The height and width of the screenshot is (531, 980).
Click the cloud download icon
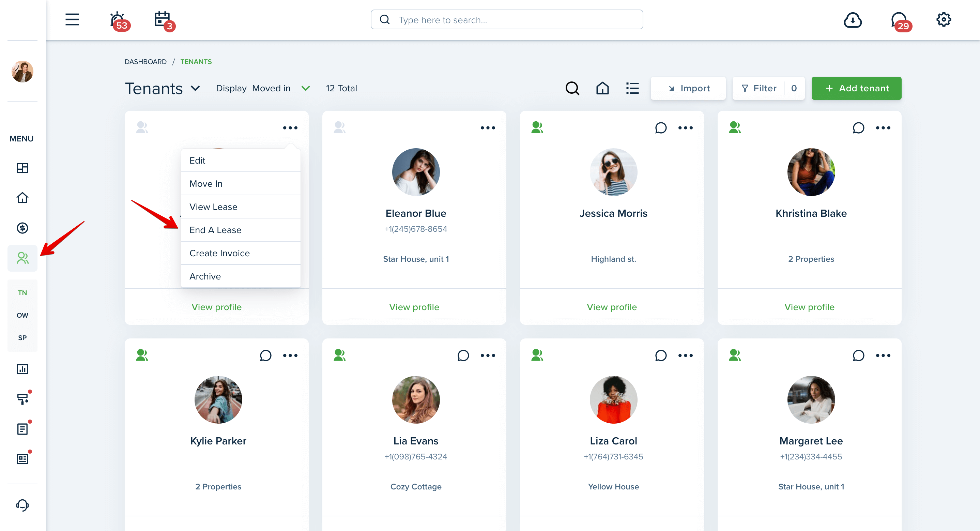pos(853,20)
